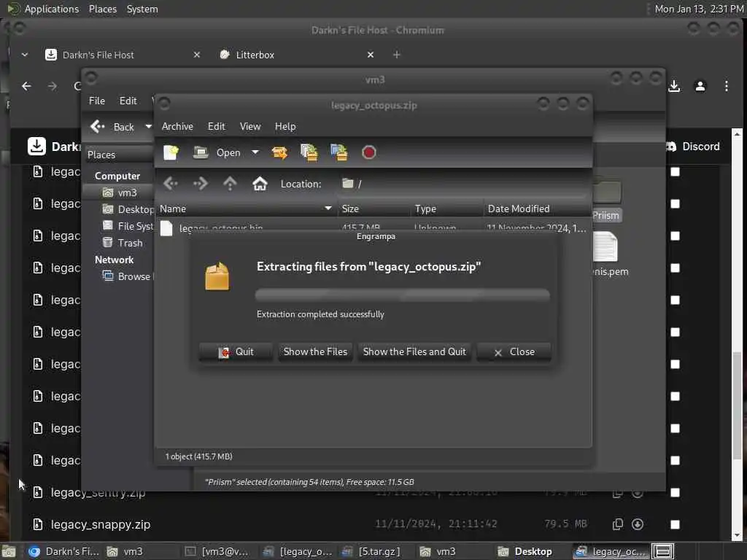The width and height of the screenshot is (747, 560).
Task: Click the new archive icon in Engrampa toolbar
Action: pyautogui.click(x=171, y=152)
